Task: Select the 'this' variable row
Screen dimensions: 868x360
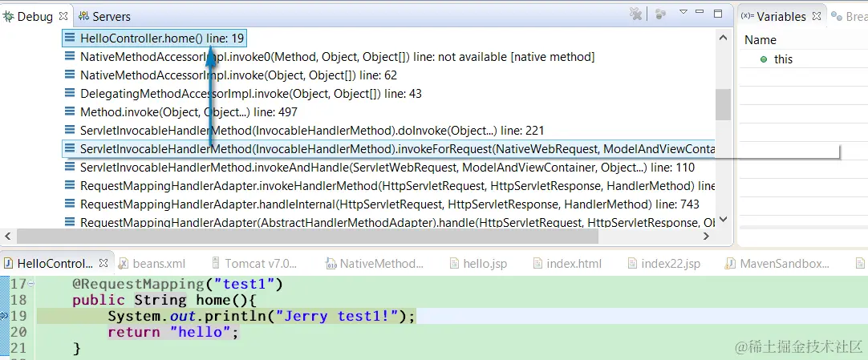Action: 804,59
